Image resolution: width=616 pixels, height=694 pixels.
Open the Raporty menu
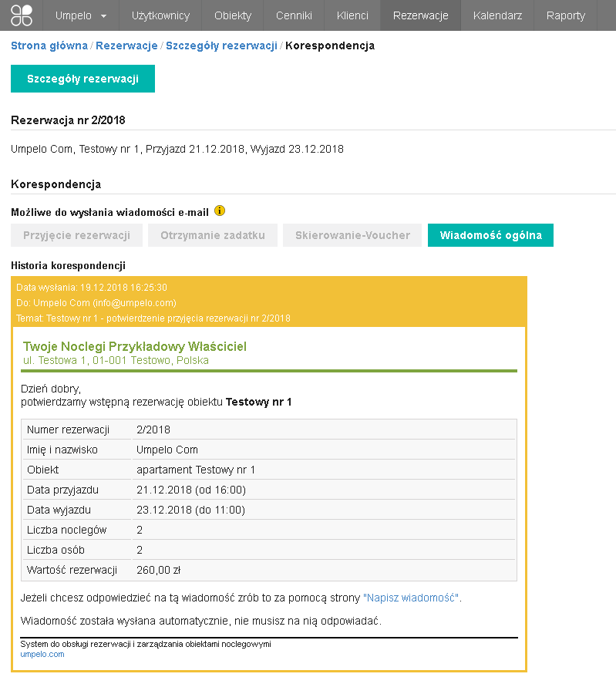pyautogui.click(x=565, y=15)
